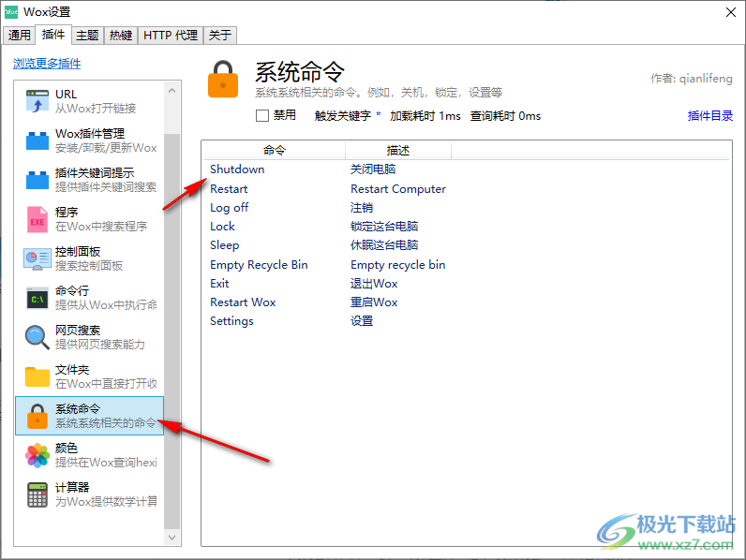The image size is (746, 560).
Task: Click the plugin list scroll up arrow
Action: pyautogui.click(x=172, y=90)
